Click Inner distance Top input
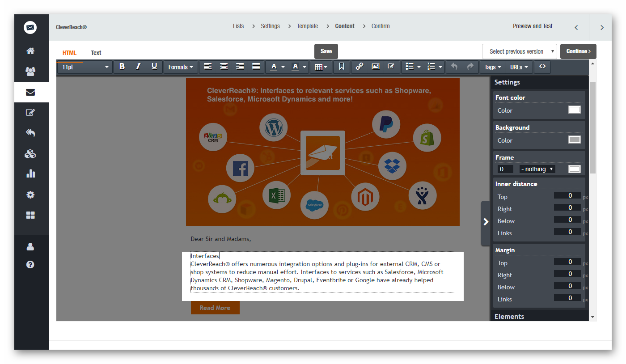This screenshot has width=626, height=364. [567, 195]
